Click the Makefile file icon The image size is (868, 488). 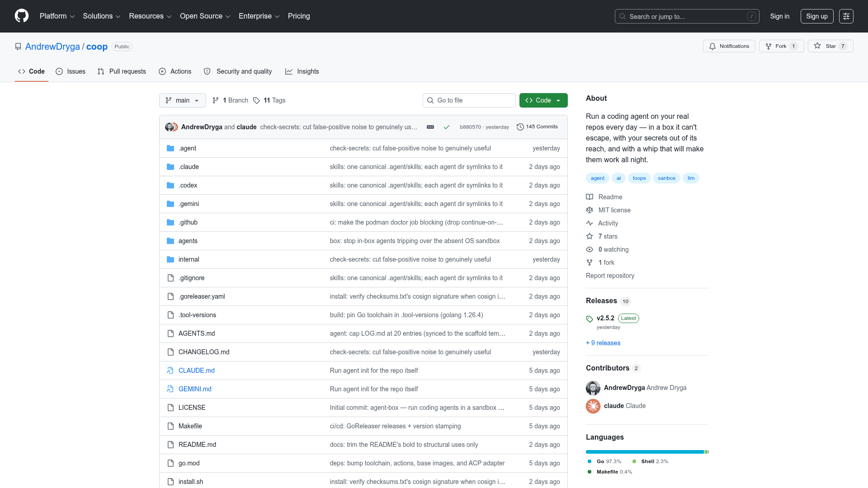click(x=170, y=426)
